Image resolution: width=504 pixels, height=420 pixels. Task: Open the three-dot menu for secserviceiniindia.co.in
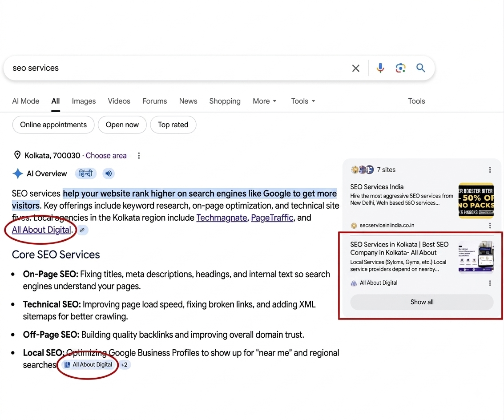[x=490, y=226]
